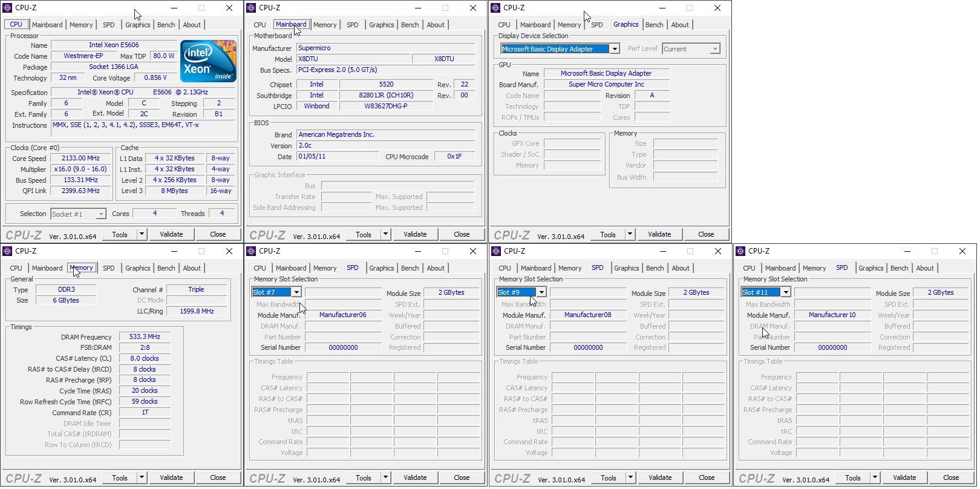The height and width of the screenshot is (489, 980).
Task: Select the SPD tab in the Display Device window
Action: pyautogui.click(x=597, y=25)
